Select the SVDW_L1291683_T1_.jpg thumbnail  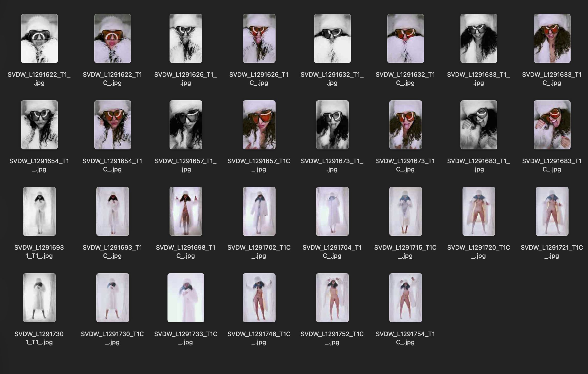(479, 125)
